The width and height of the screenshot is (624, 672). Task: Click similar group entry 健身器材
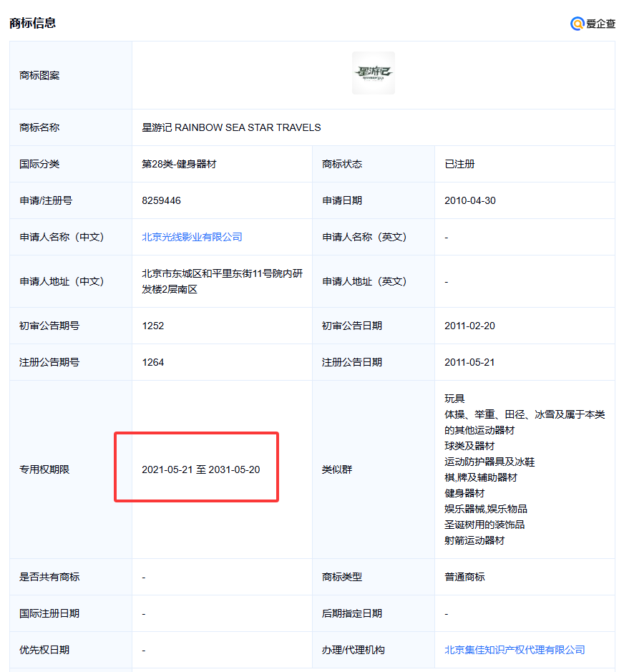click(x=464, y=493)
